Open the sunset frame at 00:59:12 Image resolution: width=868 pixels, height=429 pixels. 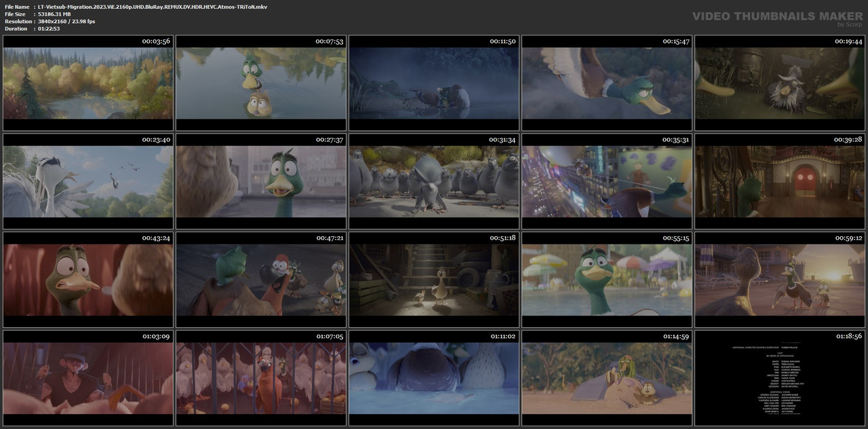[780, 279]
